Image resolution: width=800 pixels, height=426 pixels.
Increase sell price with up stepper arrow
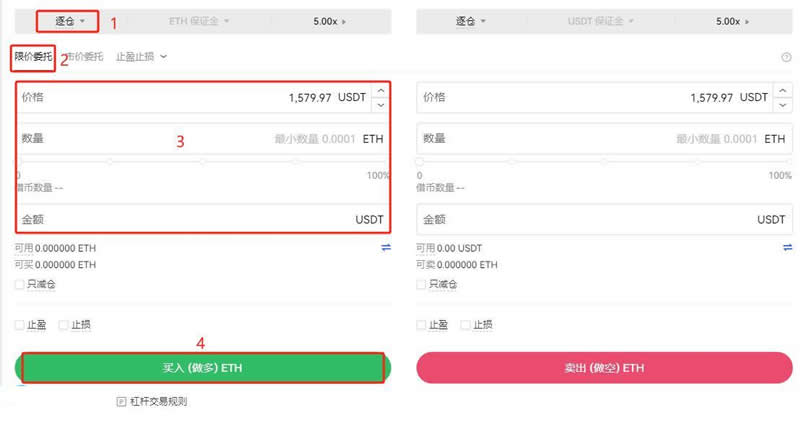pos(780,91)
